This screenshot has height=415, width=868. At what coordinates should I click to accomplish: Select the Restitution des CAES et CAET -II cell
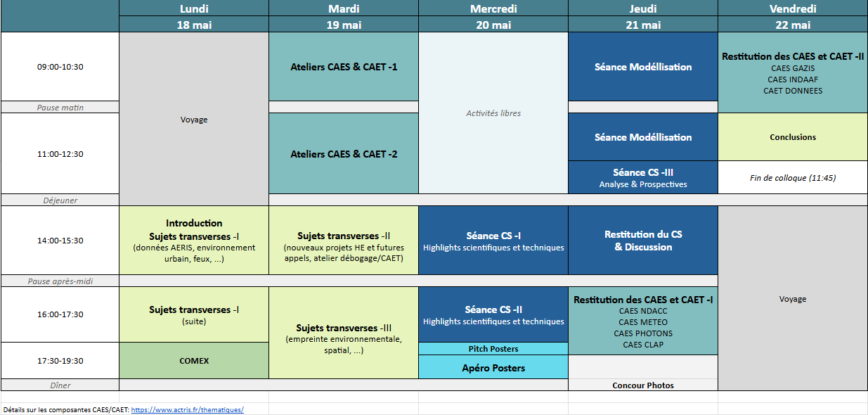[793, 72]
